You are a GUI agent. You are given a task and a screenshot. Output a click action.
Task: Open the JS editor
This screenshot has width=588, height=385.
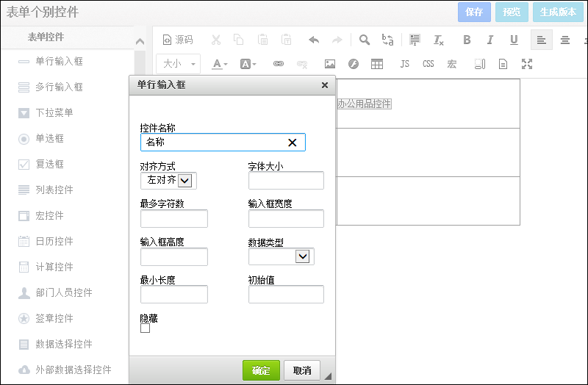tap(405, 64)
